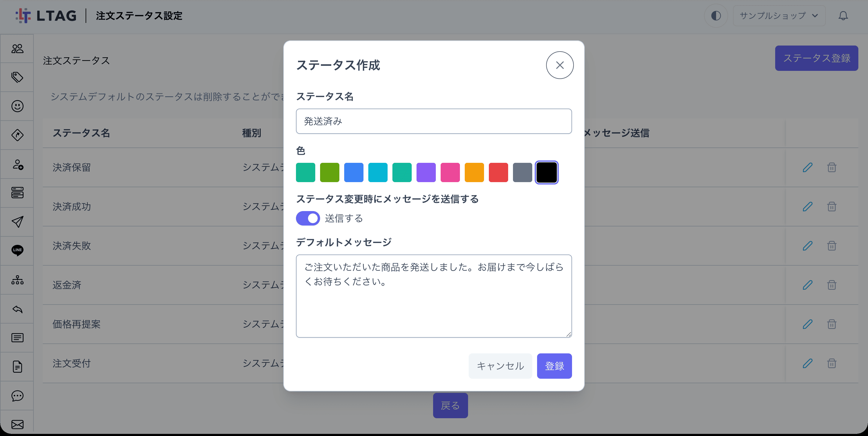The height and width of the screenshot is (436, 868).
Task: Click the ステータス登録 button
Action: [x=816, y=58]
